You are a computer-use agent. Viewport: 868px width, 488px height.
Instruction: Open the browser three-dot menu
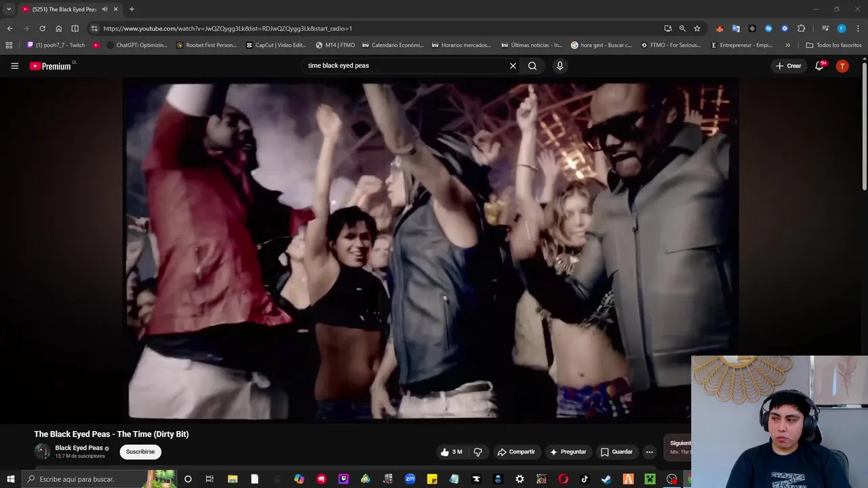click(858, 28)
